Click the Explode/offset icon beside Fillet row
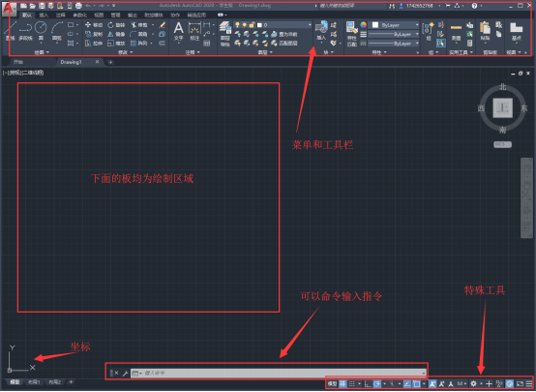This screenshot has width=536, height=392. (x=162, y=34)
